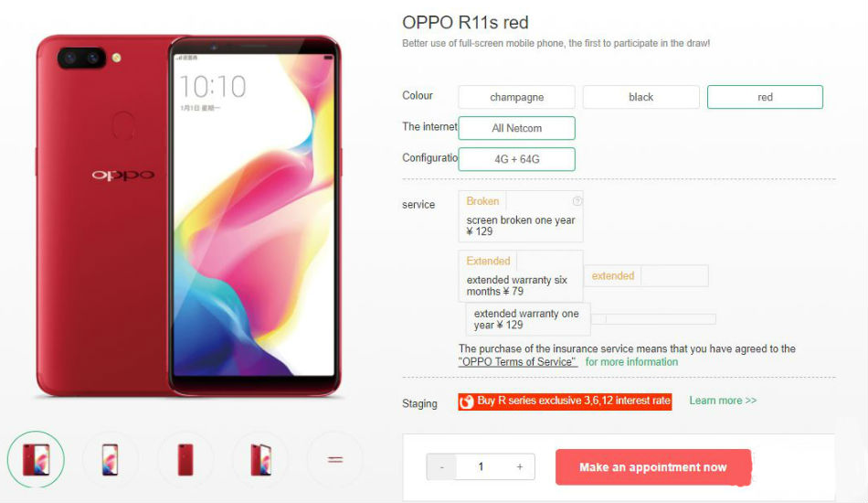The image size is (868, 503).
Task: Decrease quantity with the minus button
Action: coord(441,467)
